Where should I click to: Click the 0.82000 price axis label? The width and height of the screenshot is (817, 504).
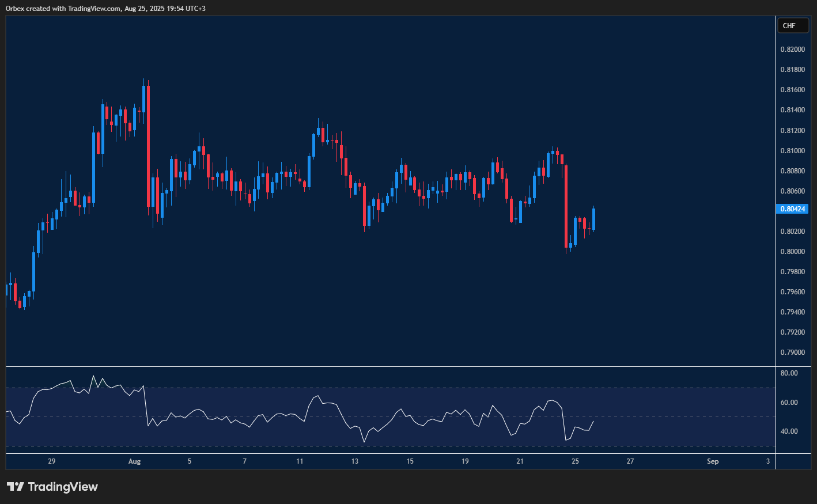793,49
